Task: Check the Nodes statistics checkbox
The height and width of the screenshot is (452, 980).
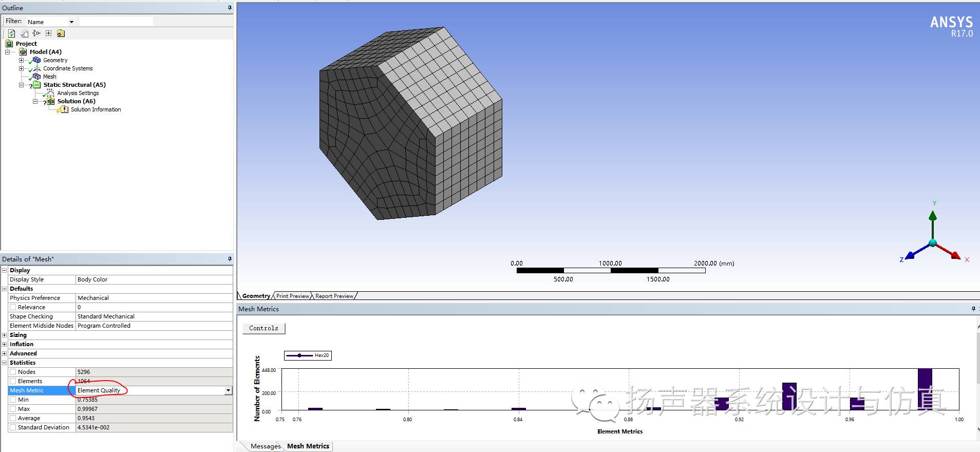Action: [13, 372]
